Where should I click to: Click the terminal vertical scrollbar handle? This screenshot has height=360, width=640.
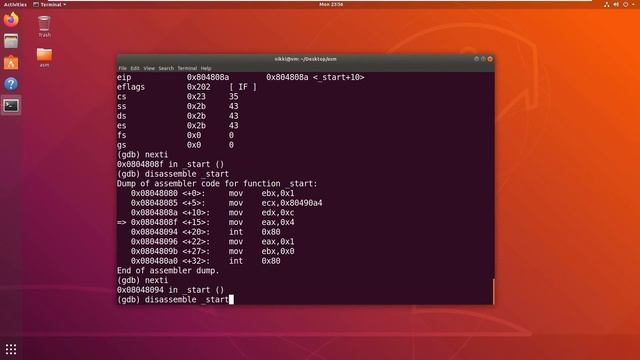click(x=493, y=291)
